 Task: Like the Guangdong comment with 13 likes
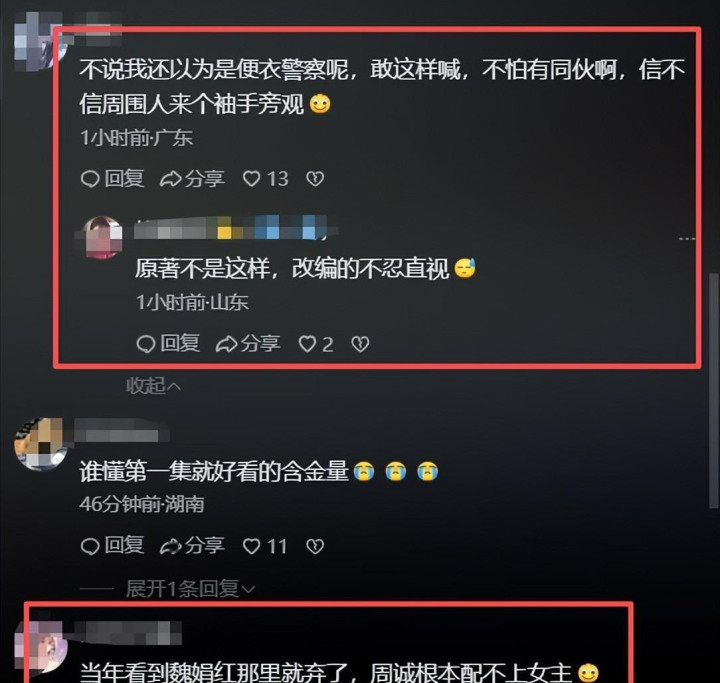pyautogui.click(x=265, y=179)
